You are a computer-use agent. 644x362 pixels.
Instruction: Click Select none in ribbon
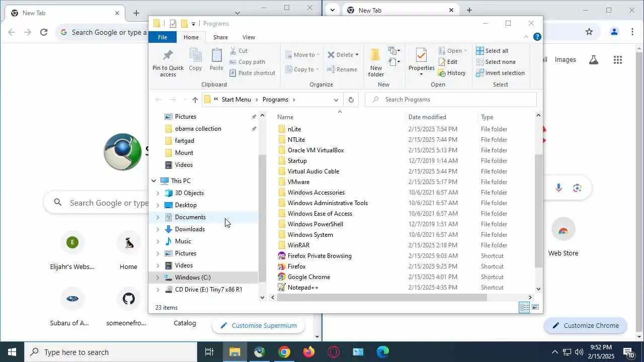click(496, 62)
